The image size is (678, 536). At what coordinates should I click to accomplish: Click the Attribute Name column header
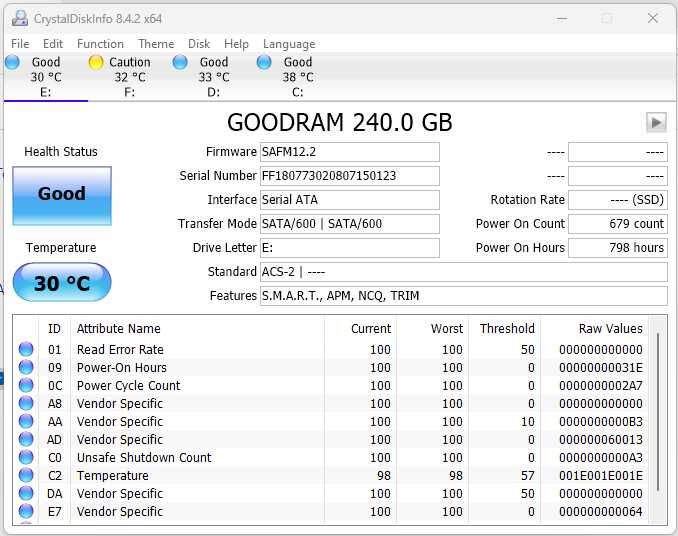pyautogui.click(x=118, y=329)
